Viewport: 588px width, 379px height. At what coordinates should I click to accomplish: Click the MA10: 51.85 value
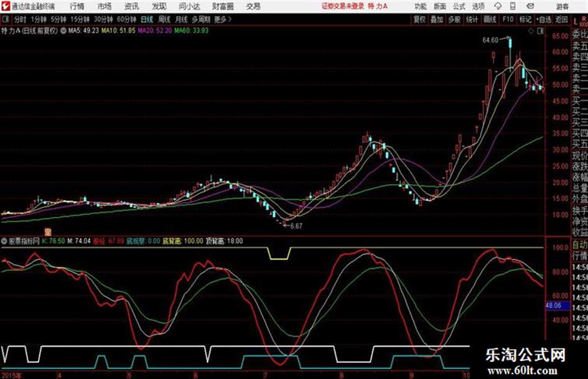[118, 30]
